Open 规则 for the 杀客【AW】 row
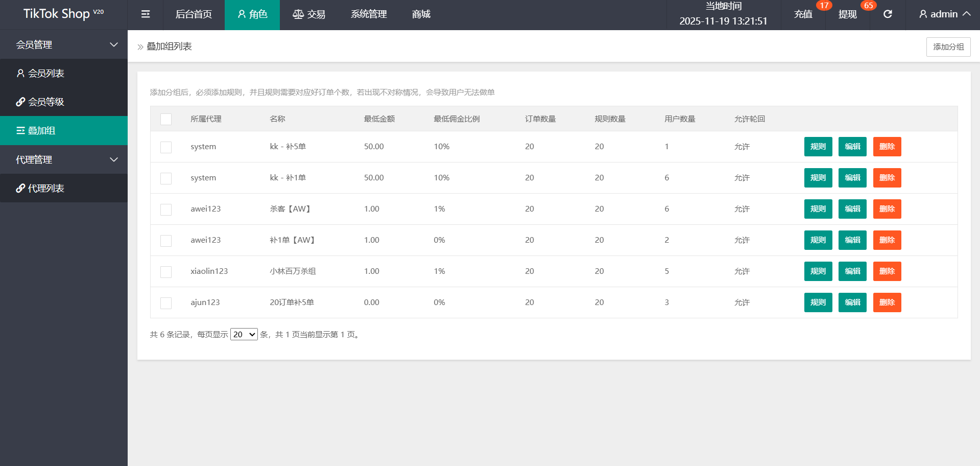Viewport: 980px width, 466px height. 818,209
